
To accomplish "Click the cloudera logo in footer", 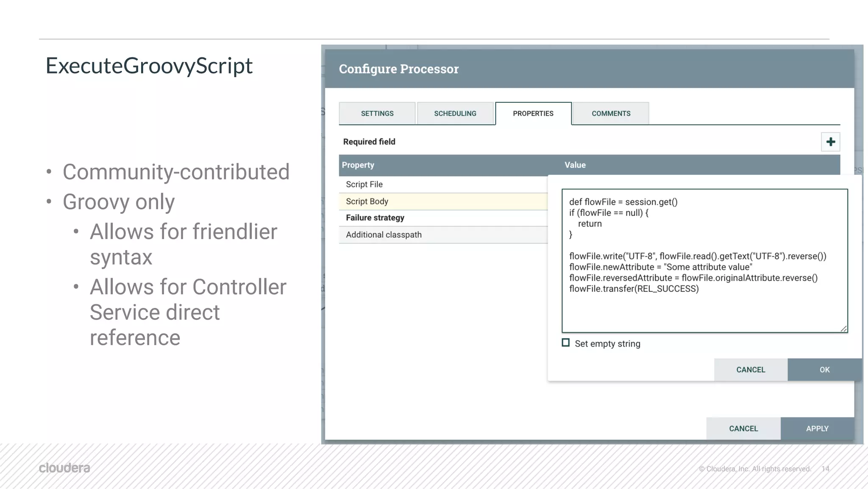I will 64,468.
